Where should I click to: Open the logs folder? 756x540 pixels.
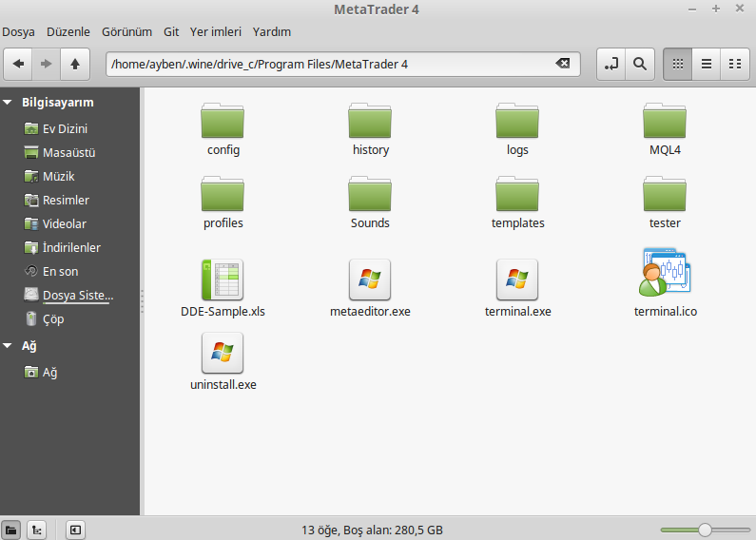tap(517, 129)
